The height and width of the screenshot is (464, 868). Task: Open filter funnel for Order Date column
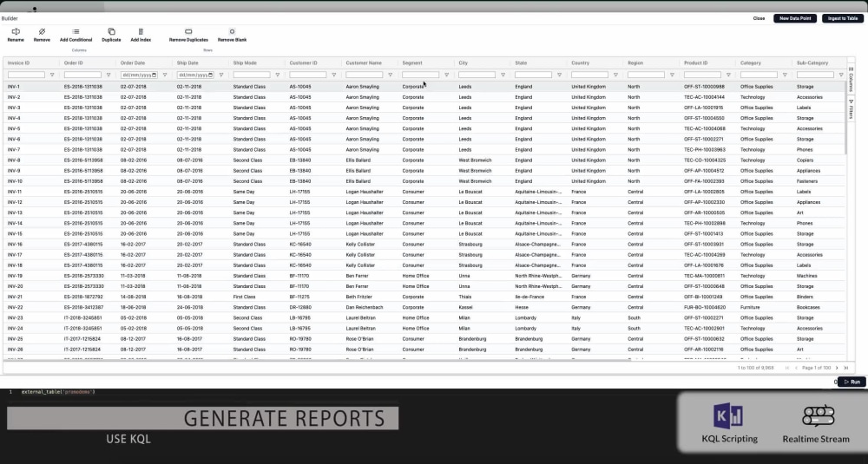click(164, 75)
